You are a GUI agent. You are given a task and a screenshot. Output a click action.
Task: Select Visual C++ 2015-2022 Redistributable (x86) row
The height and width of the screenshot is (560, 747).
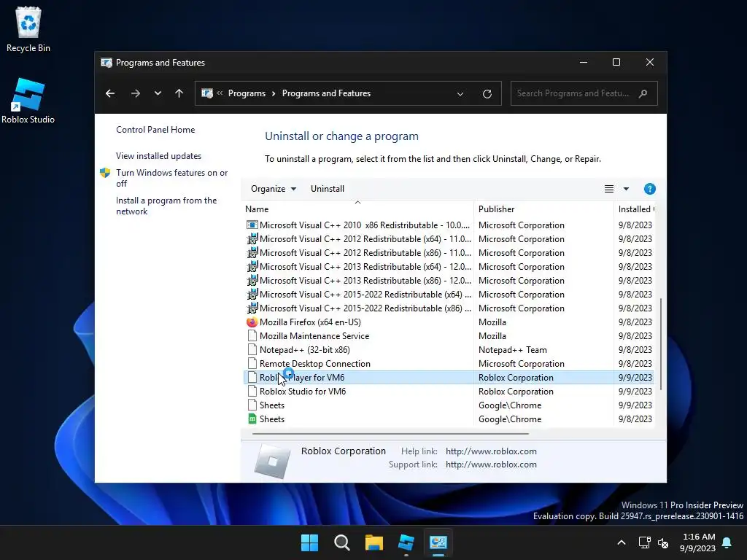(449, 308)
